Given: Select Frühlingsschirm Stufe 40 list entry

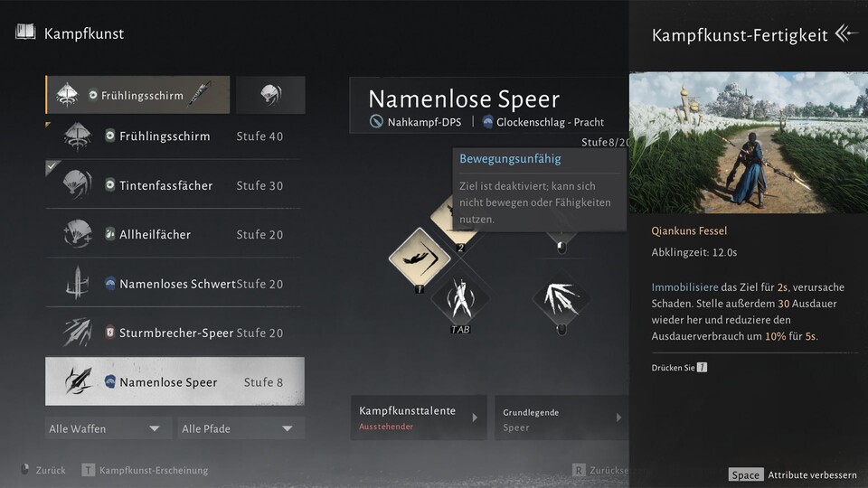Looking at the screenshot, I should click(175, 136).
